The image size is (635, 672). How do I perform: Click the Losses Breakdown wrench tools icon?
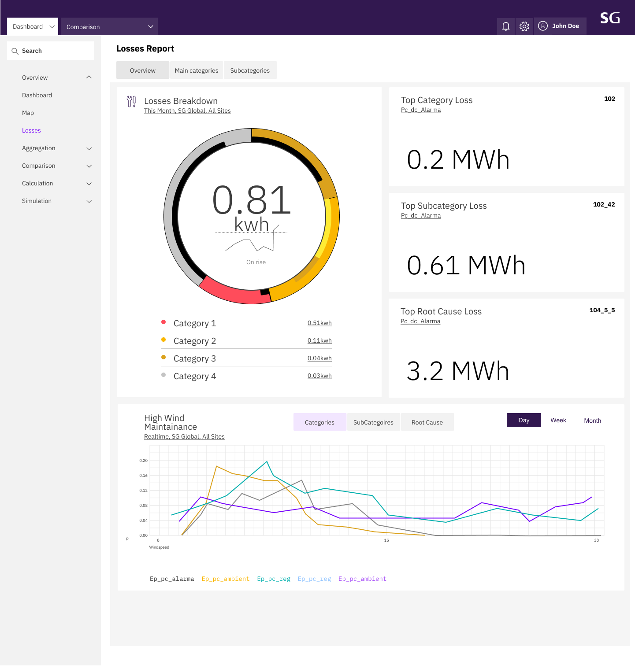(x=131, y=102)
